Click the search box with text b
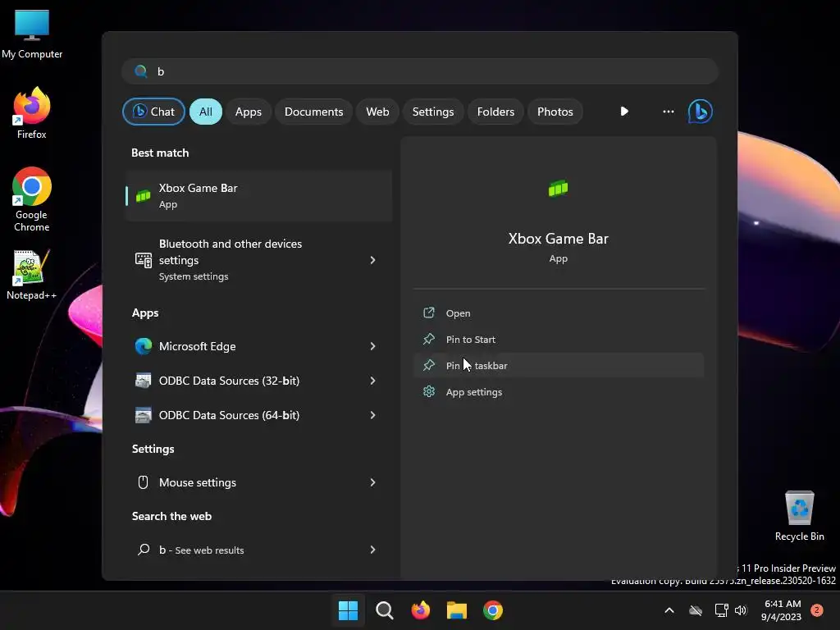 click(420, 71)
